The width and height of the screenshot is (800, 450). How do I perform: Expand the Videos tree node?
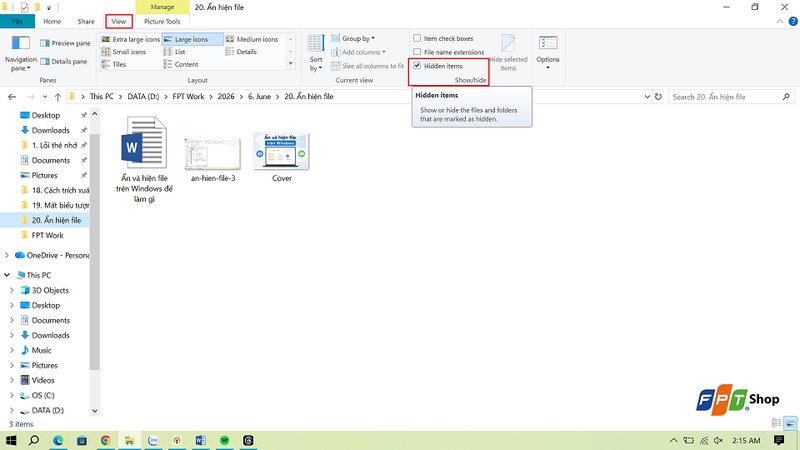point(12,381)
